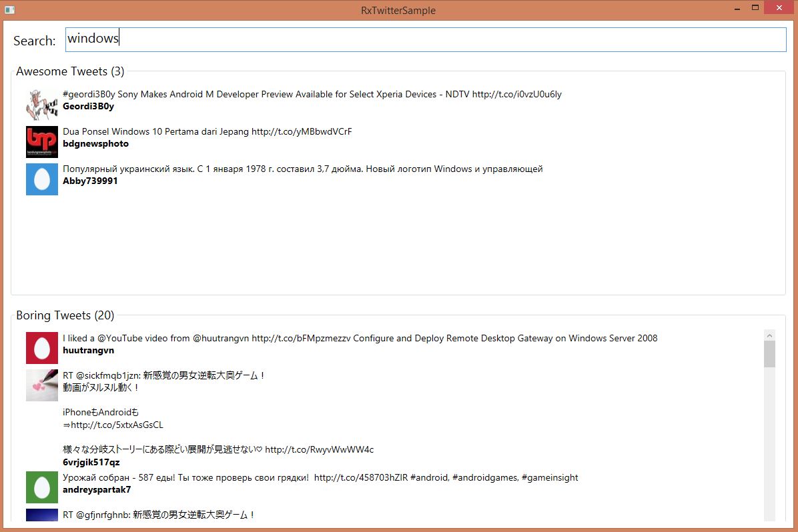Click the username Geordi3B0y
798x532 pixels.
click(x=88, y=106)
